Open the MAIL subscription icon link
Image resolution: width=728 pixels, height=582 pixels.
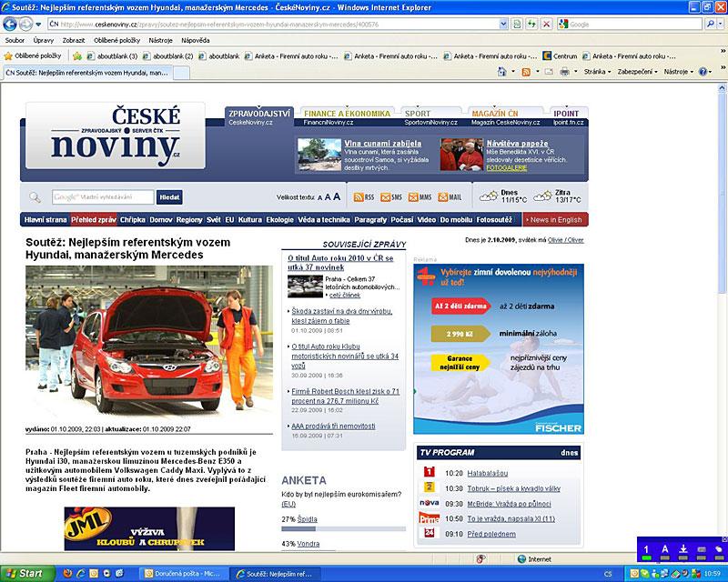click(450, 197)
